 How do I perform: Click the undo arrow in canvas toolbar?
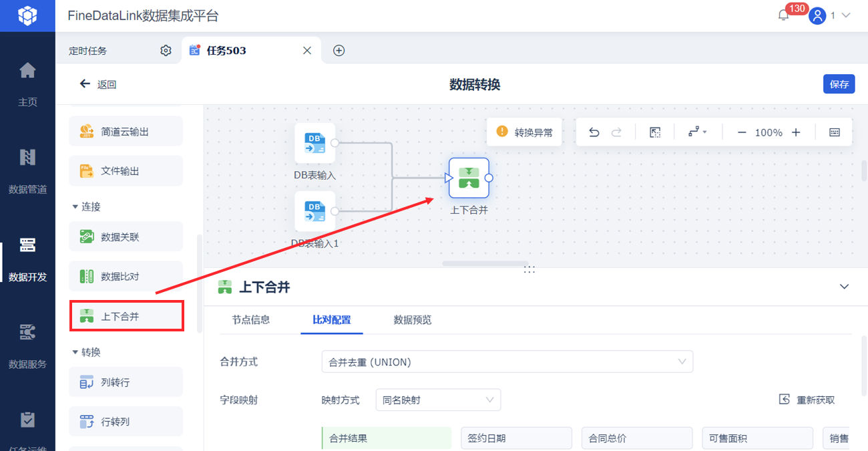594,132
